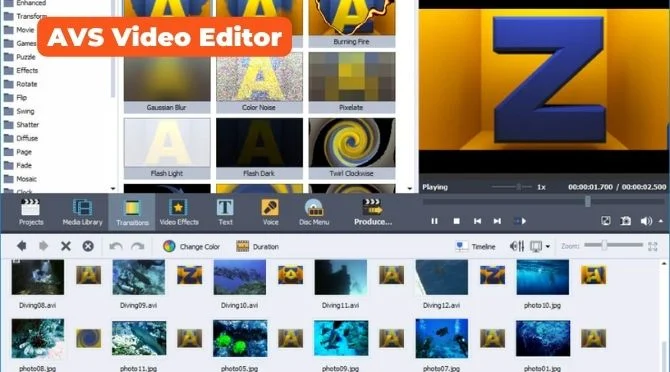Select transition slot after Diving09.avi

tap(189, 275)
